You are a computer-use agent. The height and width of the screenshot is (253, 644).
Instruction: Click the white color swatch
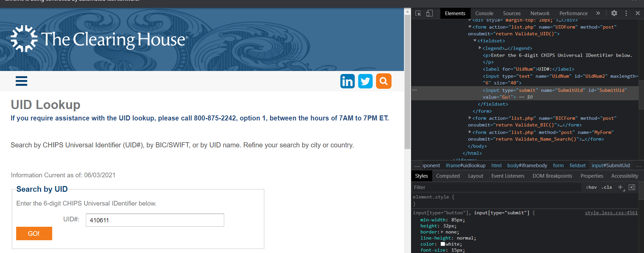443,244
